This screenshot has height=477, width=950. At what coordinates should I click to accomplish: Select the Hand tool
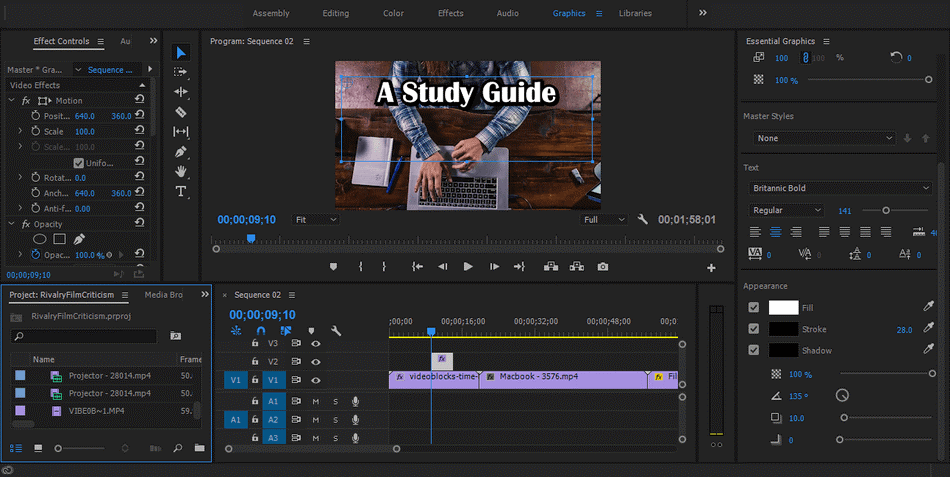[181, 172]
